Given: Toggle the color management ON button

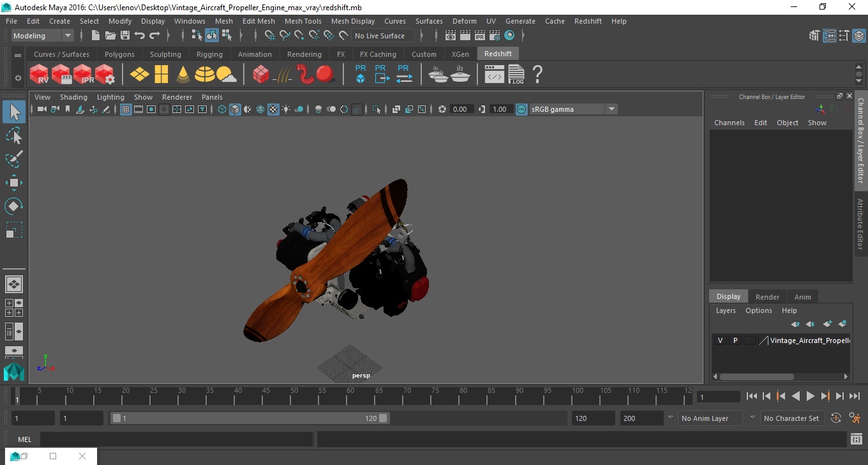Looking at the screenshot, I should [x=521, y=109].
